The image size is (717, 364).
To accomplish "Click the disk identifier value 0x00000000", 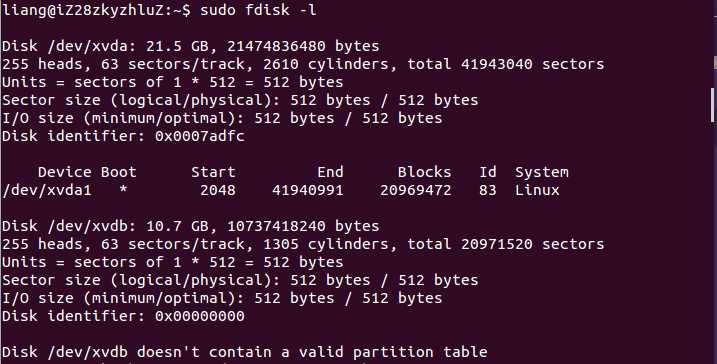I will tap(200, 316).
